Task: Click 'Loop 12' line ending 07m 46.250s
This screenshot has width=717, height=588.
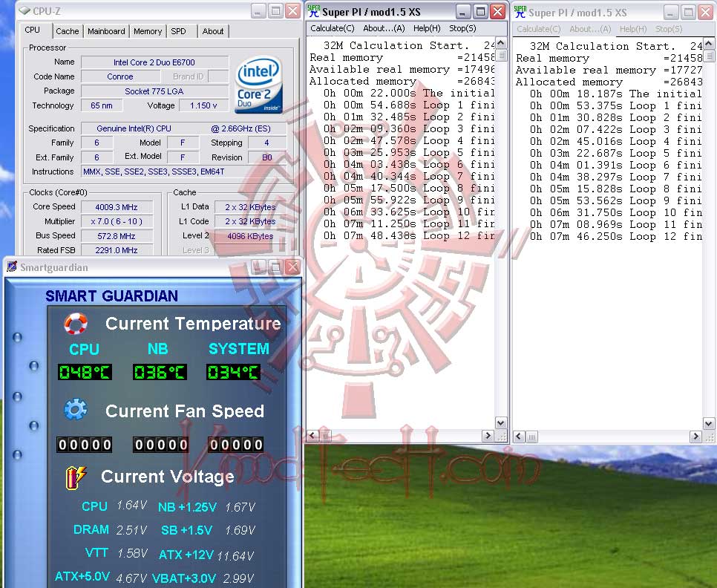Action: (615, 236)
